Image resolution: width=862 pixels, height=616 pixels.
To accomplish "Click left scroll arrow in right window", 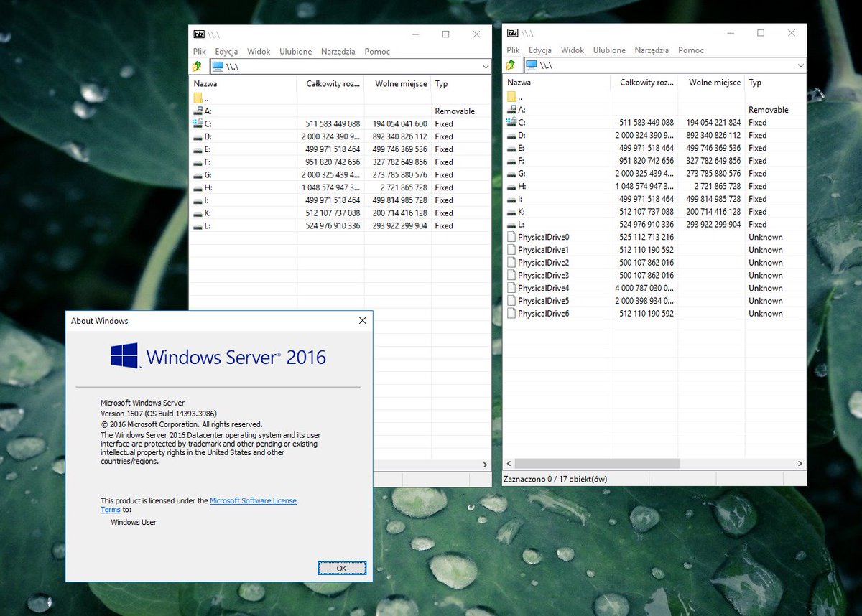I will (509, 465).
